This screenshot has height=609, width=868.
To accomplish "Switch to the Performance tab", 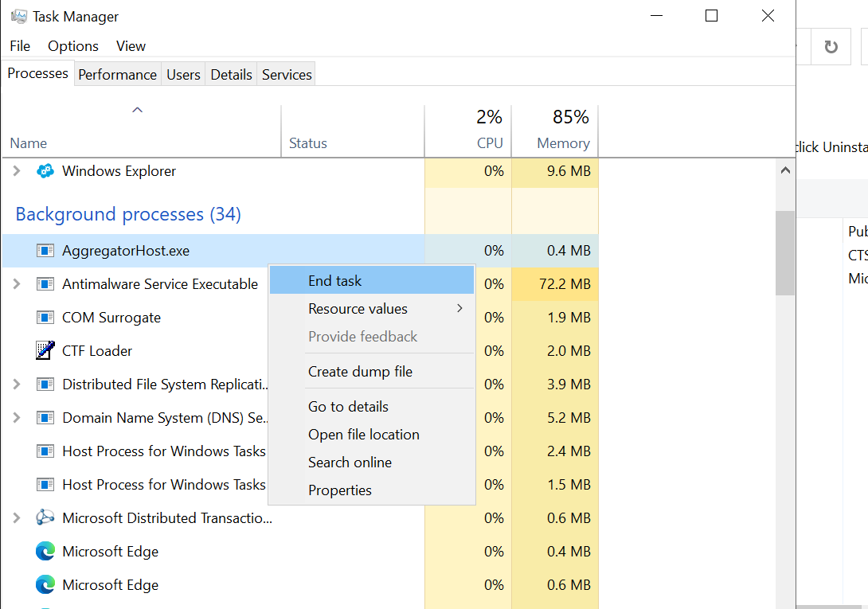I will coord(117,75).
